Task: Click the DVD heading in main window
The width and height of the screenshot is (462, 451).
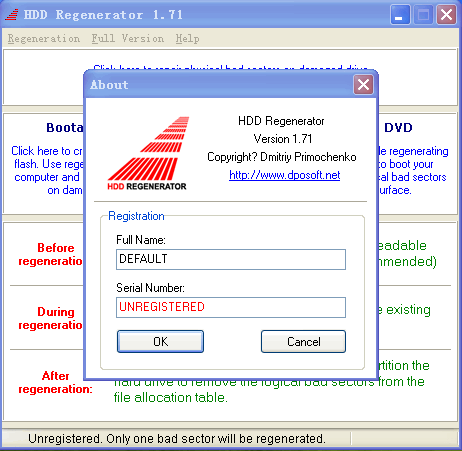Action: tap(398, 128)
